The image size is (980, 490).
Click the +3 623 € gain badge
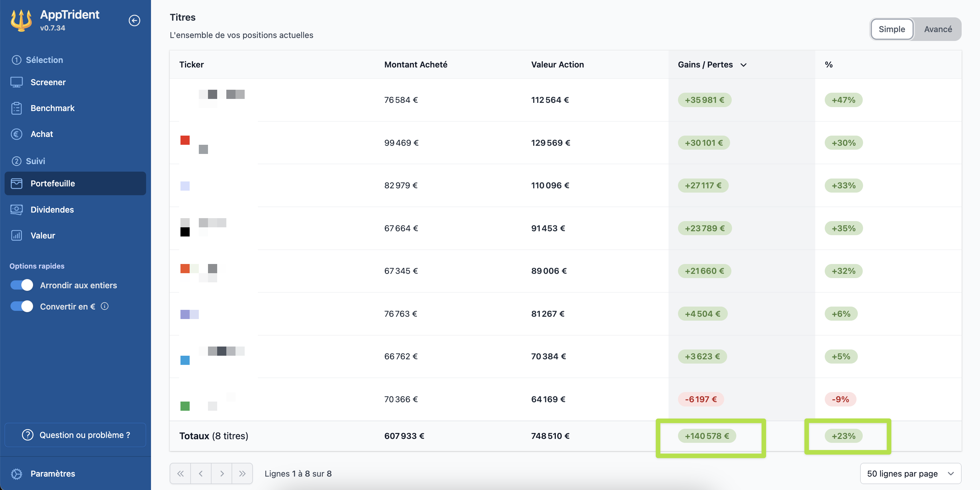(702, 356)
